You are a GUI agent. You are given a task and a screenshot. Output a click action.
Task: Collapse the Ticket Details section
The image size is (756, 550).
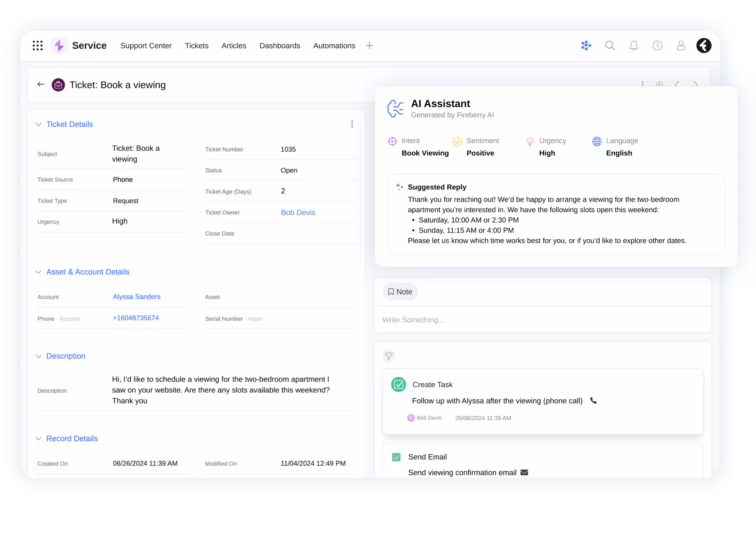38,125
